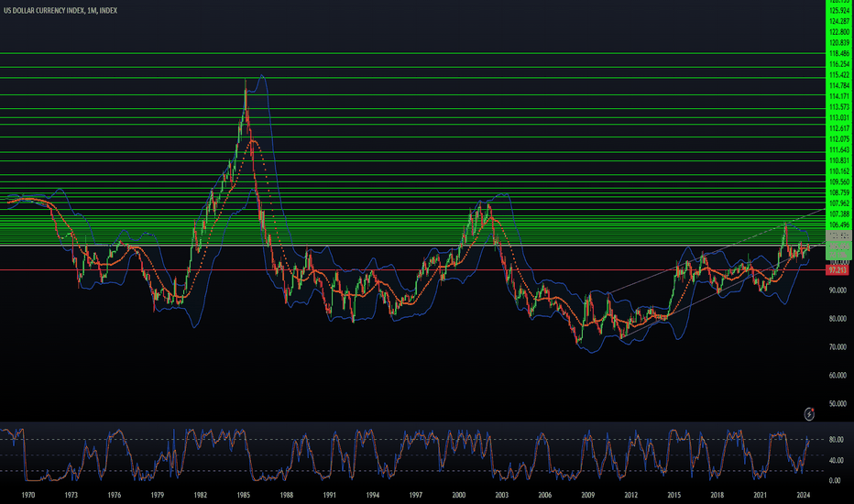
Task: Click the 2024 label on time axis
Action: click(804, 495)
